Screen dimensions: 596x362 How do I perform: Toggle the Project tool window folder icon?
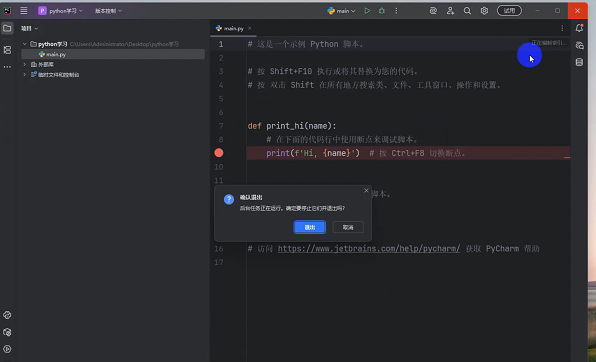pyautogui.click(x=7, y=28)
